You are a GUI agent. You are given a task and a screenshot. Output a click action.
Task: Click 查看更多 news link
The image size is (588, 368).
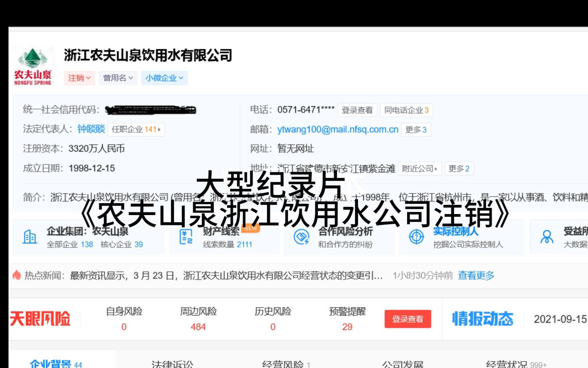pyautogui.click(x=476, y=275)
